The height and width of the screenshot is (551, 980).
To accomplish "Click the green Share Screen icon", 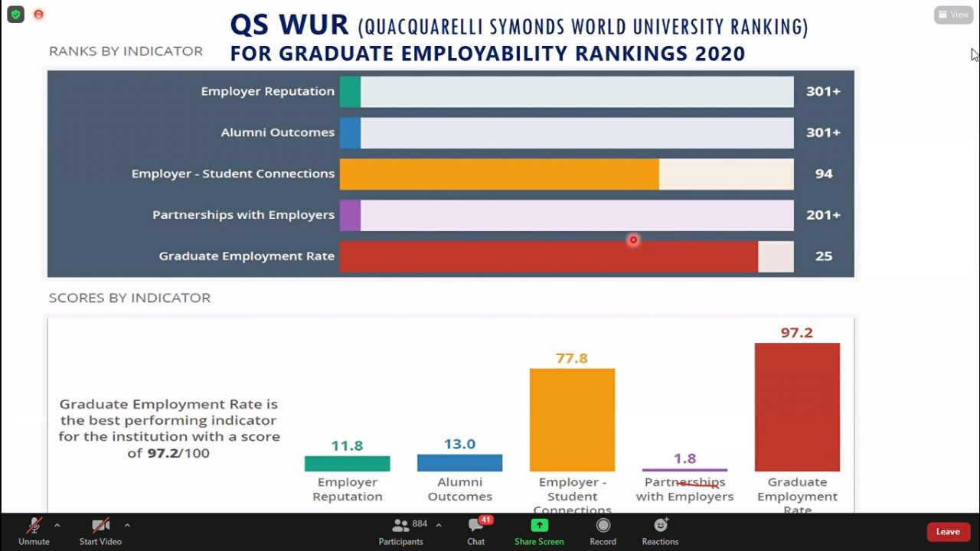I will click(x=539, y=527).
